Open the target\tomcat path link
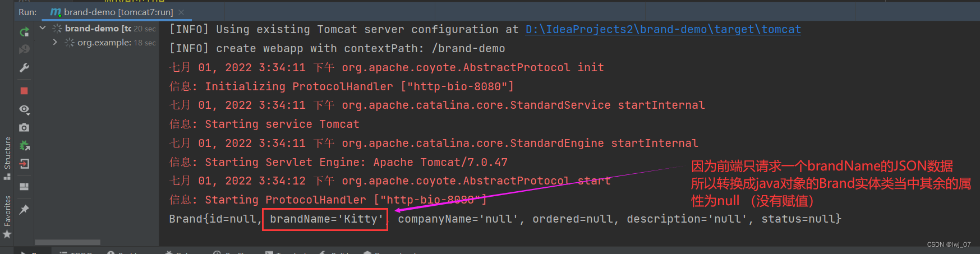The image size is (980, 254). 662,29
